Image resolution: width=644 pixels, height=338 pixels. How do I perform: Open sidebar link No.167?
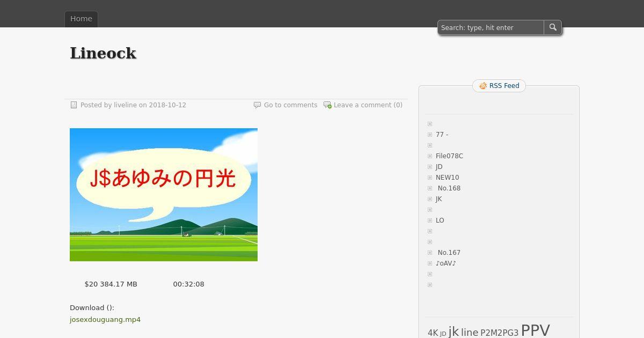pyautogui.click(x=449, y=253)
